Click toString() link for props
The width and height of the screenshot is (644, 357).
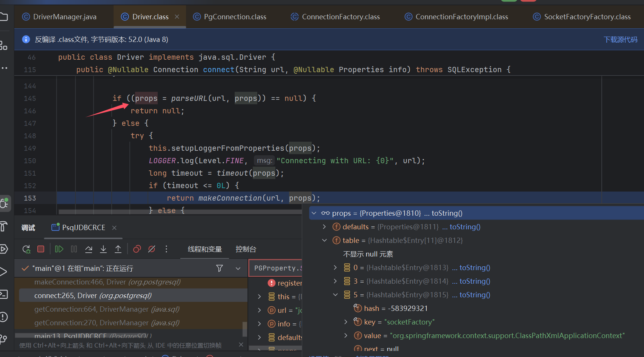point(447,213)
